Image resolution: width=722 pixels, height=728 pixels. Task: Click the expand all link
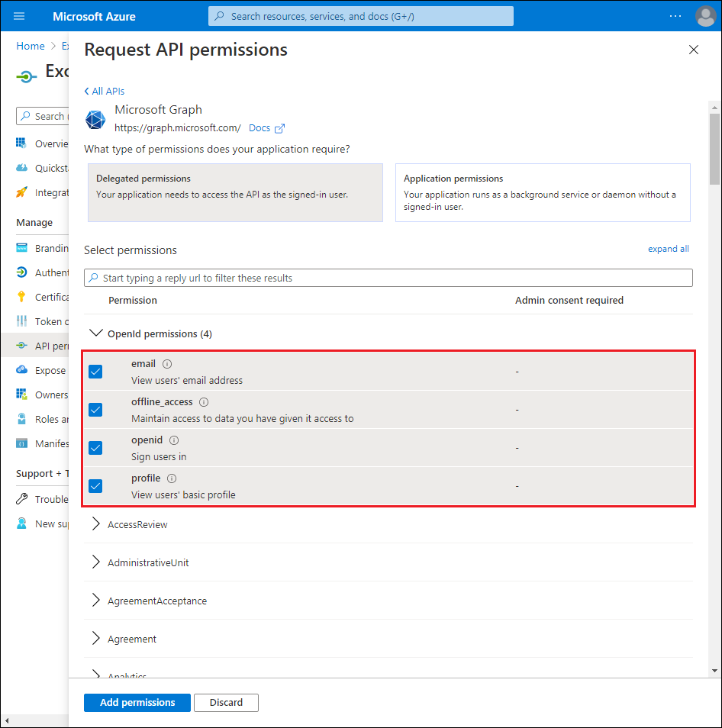pos(668,249)
